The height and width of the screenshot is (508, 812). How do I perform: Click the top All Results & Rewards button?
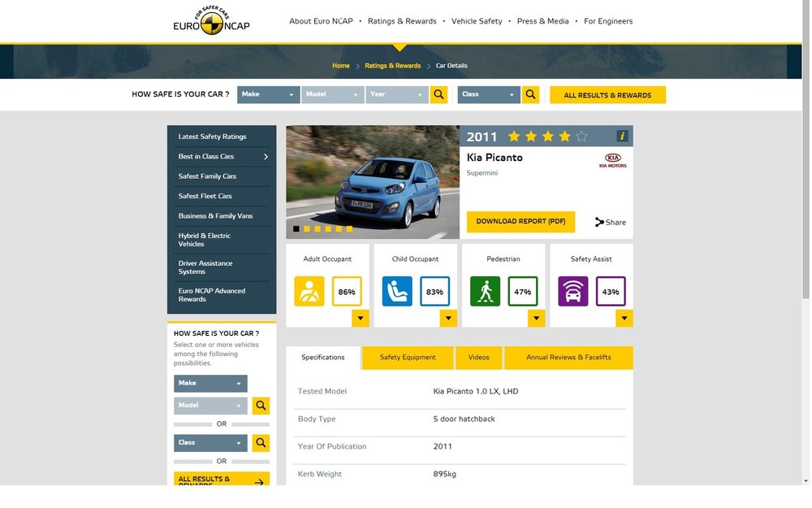point(607,95)
